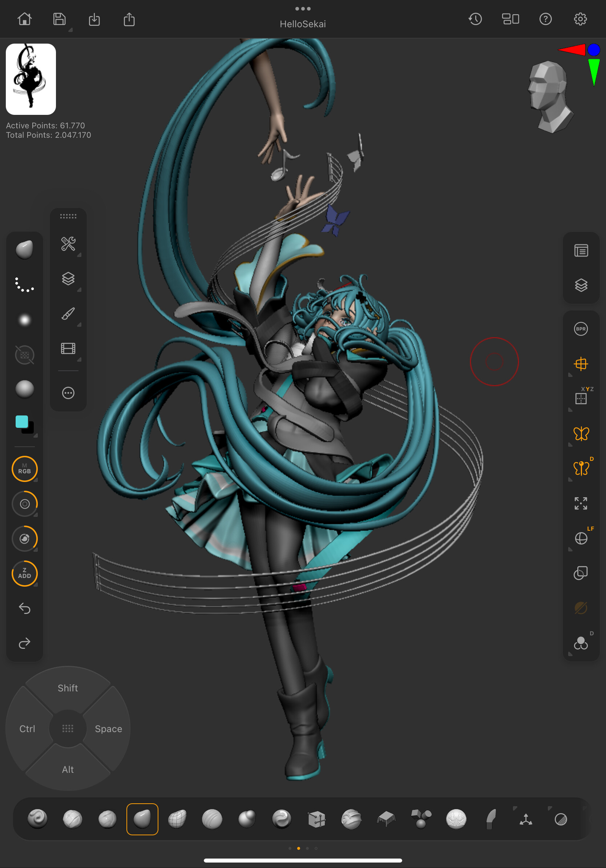Tap the RGB intensity dial below M RGB
This screenshot has height=868, width=606.
[25, 503]
